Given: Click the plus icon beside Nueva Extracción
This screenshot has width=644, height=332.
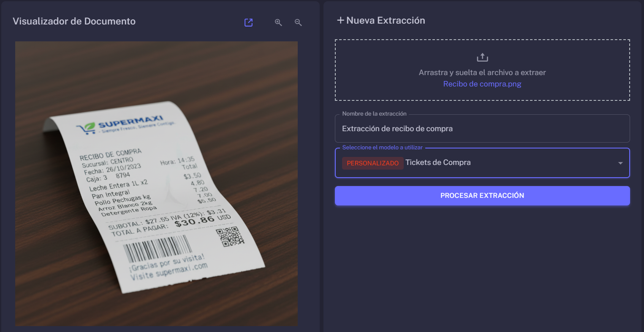Looking at the screenshot, I should coord(340,20).
